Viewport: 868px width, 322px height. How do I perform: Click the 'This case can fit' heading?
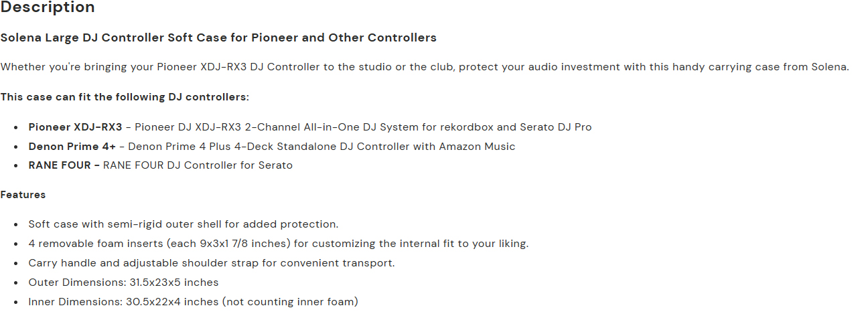point(125,97)
